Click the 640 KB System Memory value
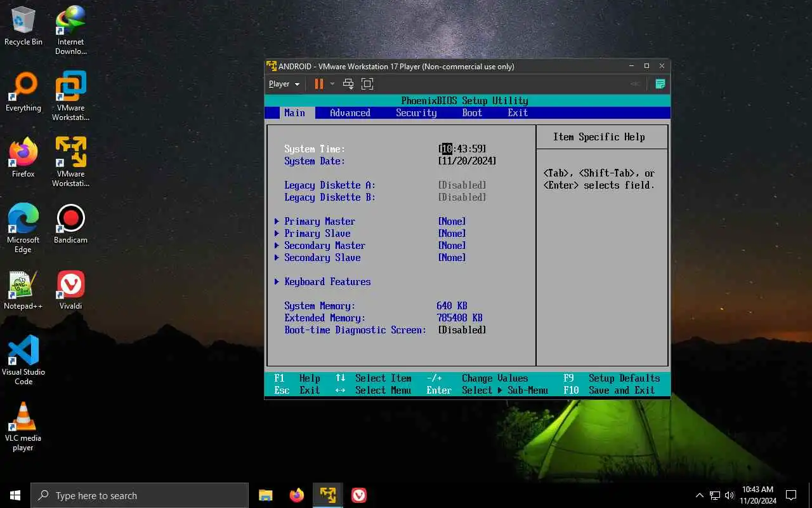 point(452,305)
